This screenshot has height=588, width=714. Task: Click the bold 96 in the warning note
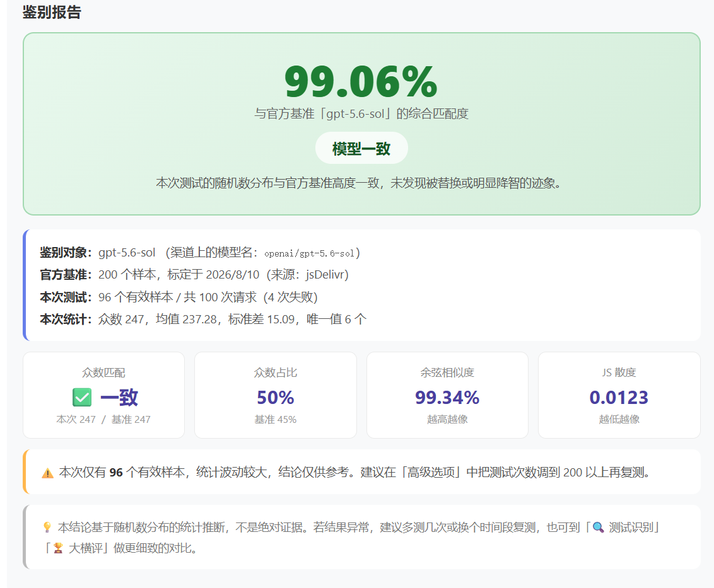click(116, 473)
